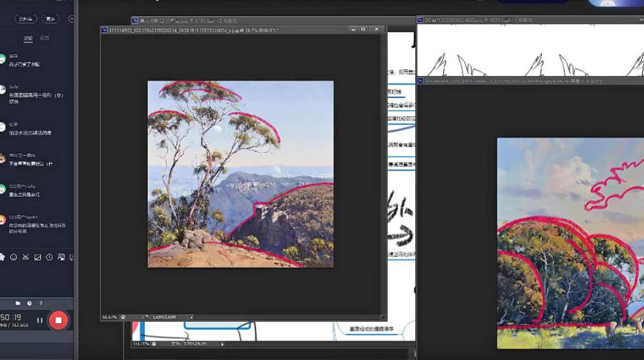Activate the 100% sketch document title bar
644x360 pixels.
click(530, 20)
